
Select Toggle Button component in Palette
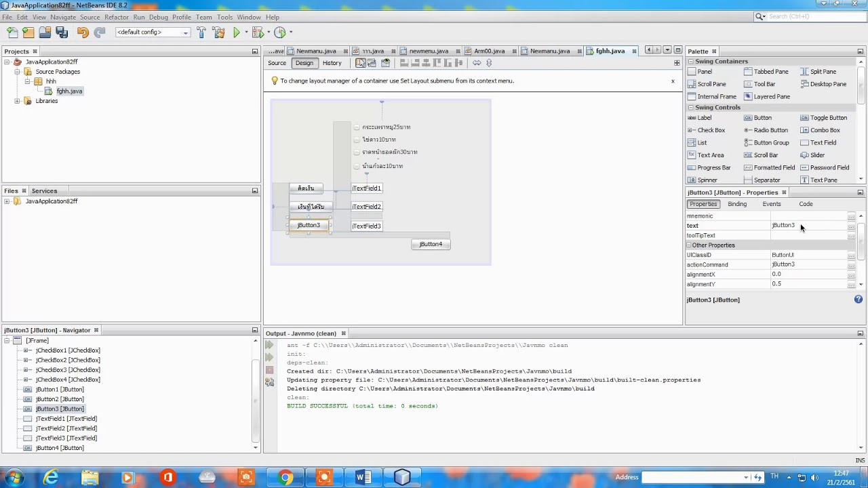point(824,118)
